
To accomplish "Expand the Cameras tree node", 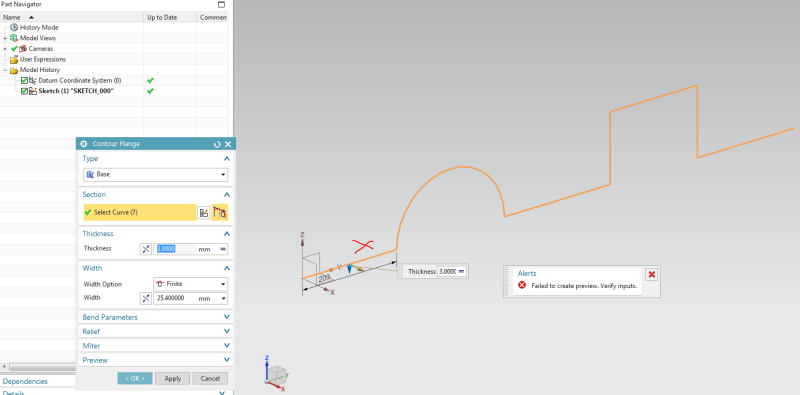I will coord(5,49).
